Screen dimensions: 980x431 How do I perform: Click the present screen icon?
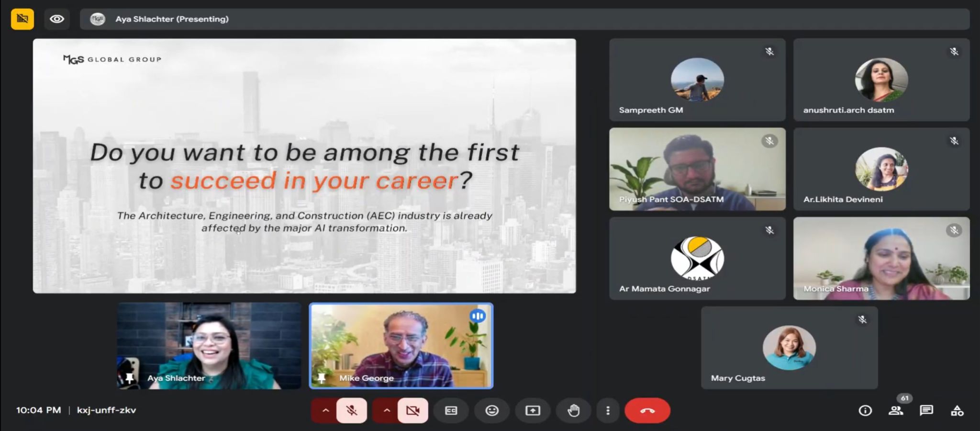click(x=533, y=410)
